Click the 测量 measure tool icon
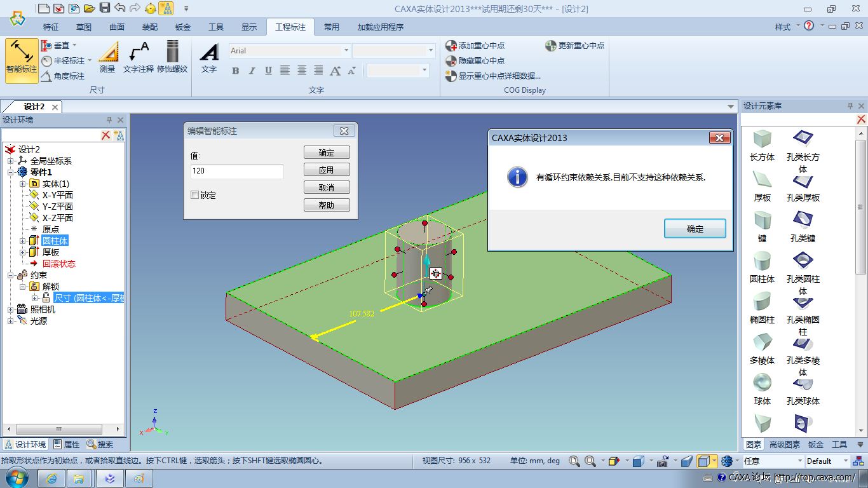The width and height of the screenshot is (868, 488). 107,58
